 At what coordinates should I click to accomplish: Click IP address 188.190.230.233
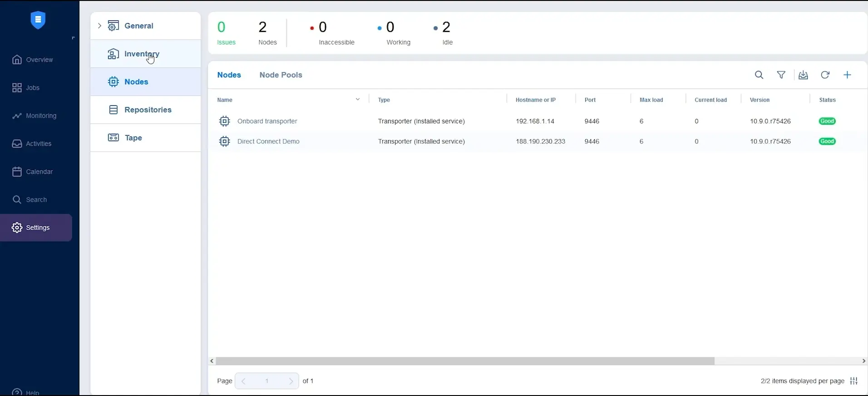[x=540, y=142]
